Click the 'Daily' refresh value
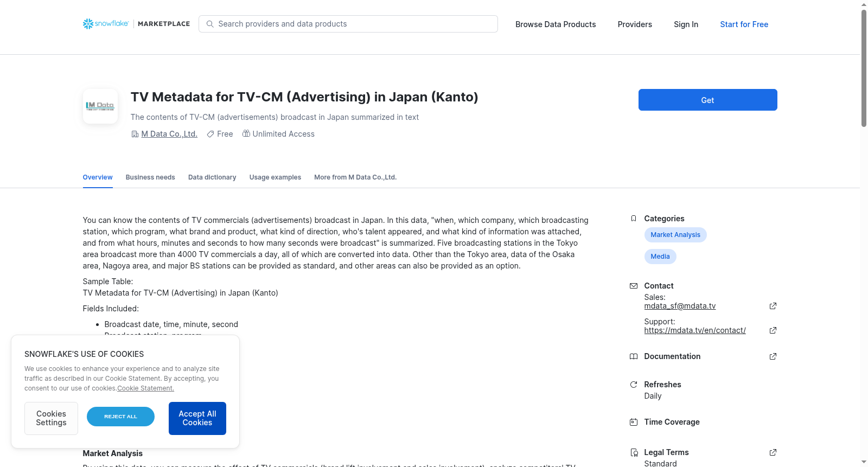Viewport: 868px width, 467px height. click(653, 396)
